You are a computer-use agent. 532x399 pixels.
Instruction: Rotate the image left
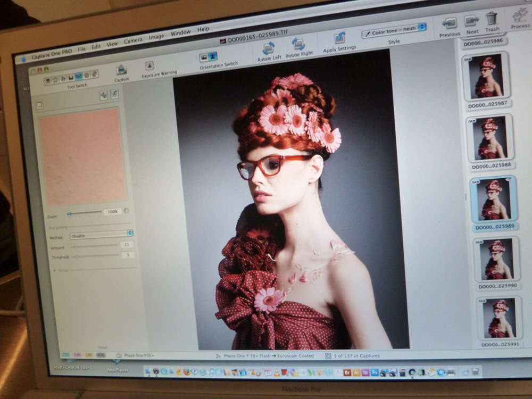point(269,47)
